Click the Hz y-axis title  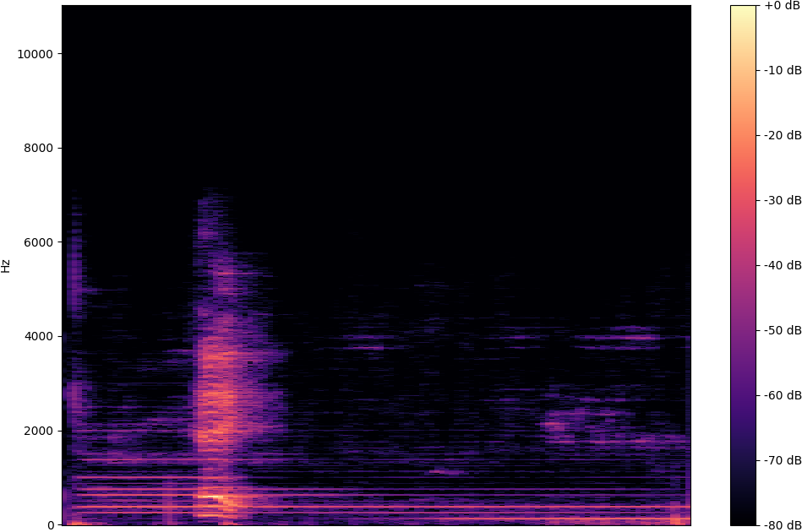tap(6, 266)
